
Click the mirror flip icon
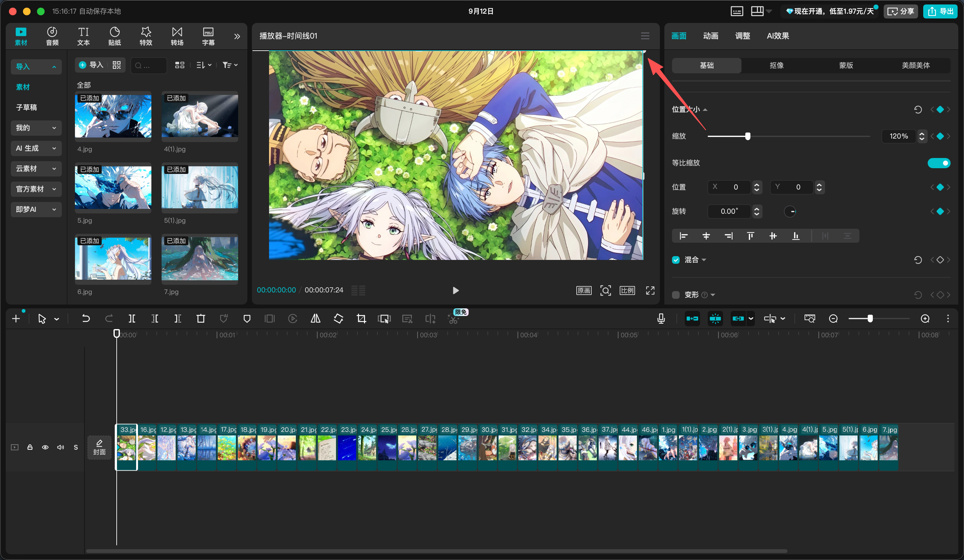click(316, 319)
